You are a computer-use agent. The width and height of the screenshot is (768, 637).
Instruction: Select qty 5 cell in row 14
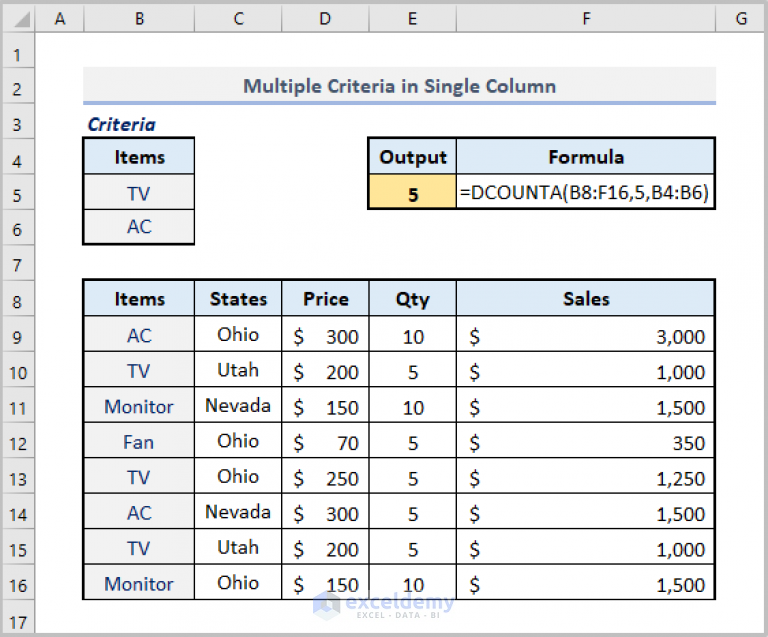coord(412,511)
